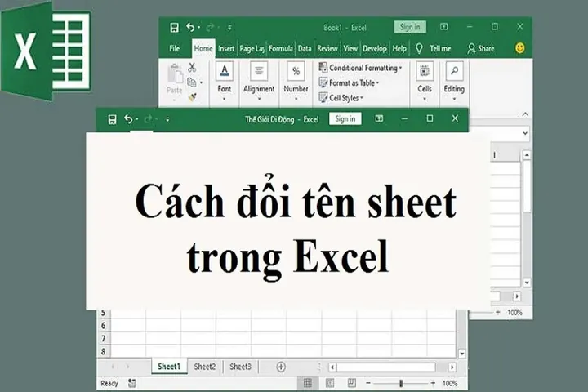Open the Data tab

point(305,48)
